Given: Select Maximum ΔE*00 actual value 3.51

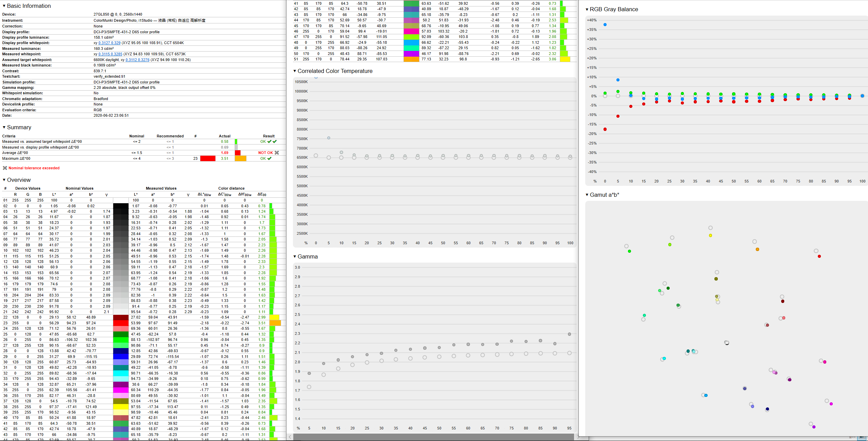Looking at the screenshot, I should click(224, 158).
